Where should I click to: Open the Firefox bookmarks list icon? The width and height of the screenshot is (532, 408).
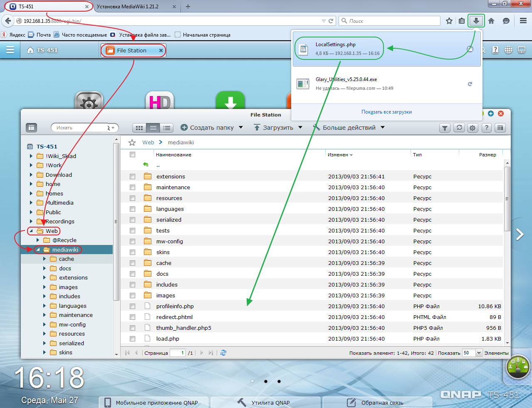tap(462, 21)
